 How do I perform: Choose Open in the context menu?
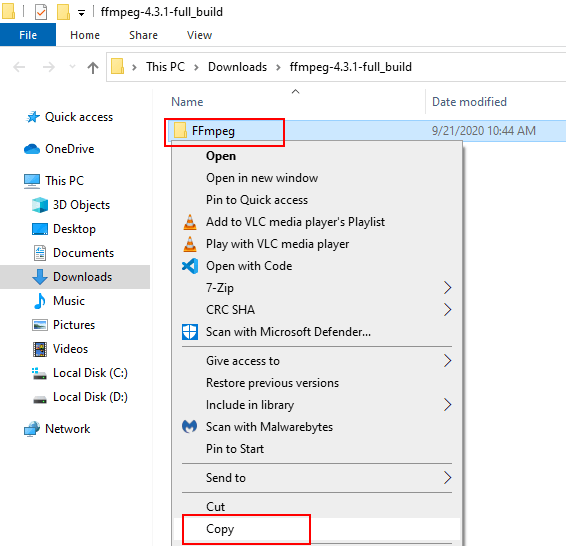point(317,156)
